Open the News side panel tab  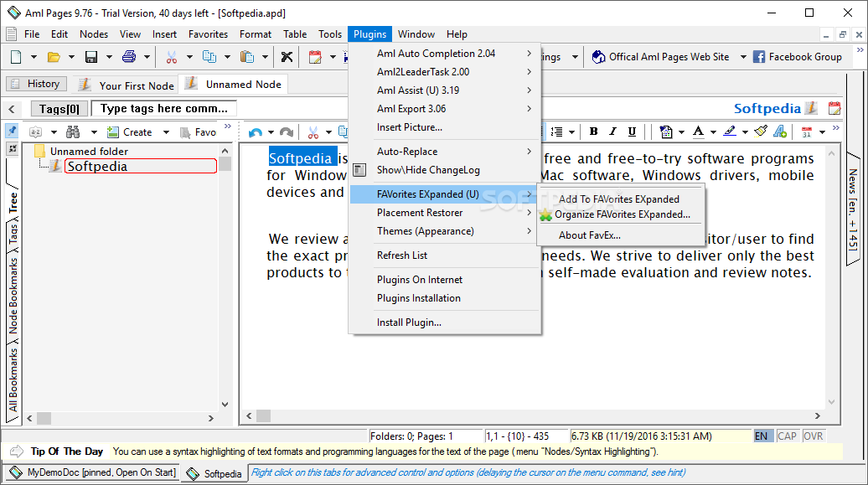pyautogui.click(x=853, y=210)
